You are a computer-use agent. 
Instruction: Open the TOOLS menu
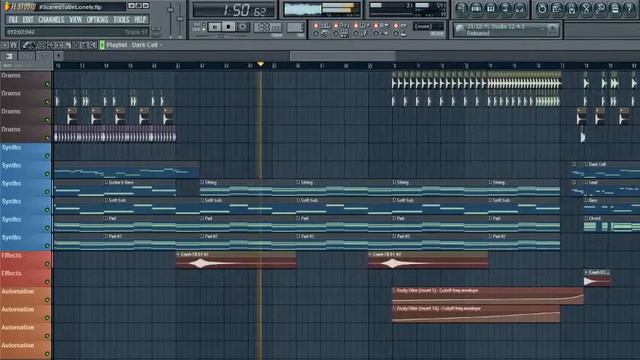tap(121, 20)
